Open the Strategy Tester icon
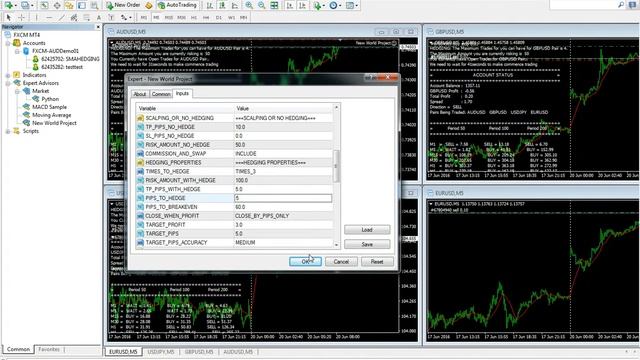The image size is (640, 360). (x=94, y=5)
